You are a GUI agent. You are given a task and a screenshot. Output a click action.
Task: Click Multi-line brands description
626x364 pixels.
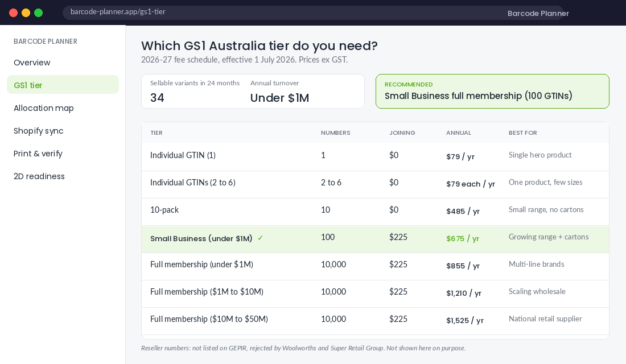pyautogui.click(x=537, y=264)
